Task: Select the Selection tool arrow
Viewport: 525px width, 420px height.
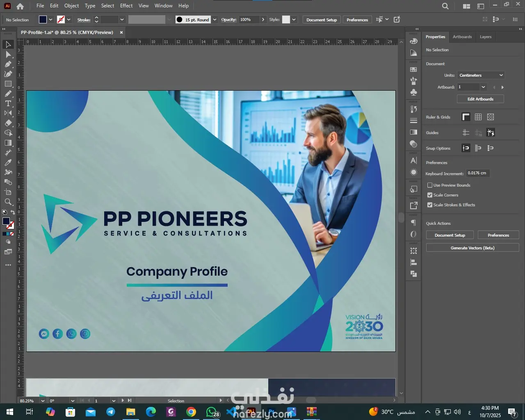Action: pyautogui.click(x=8, y=44)
